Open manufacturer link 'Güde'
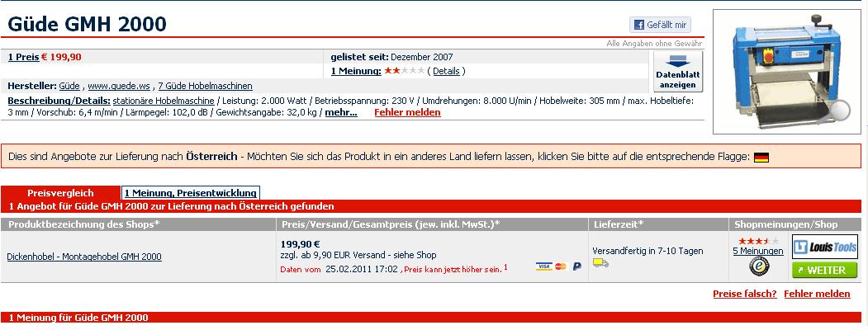The width and height of the screenshot is (868, 330). click(69, 86)
